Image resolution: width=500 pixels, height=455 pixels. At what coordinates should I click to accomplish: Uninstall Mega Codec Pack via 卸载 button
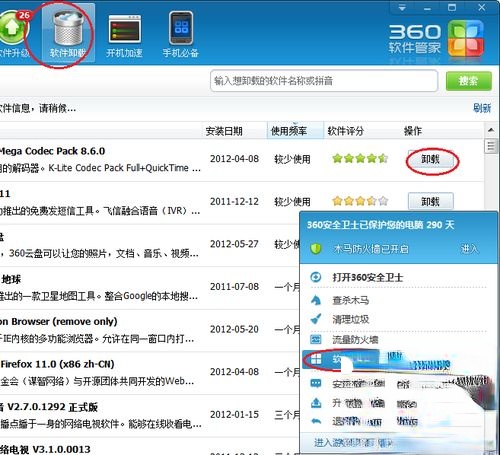(x=431, y=159)
